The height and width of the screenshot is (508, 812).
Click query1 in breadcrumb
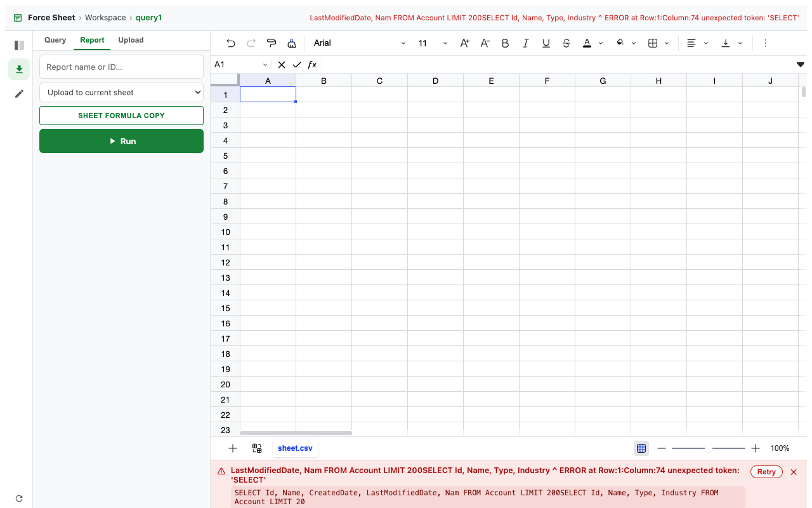148,18
